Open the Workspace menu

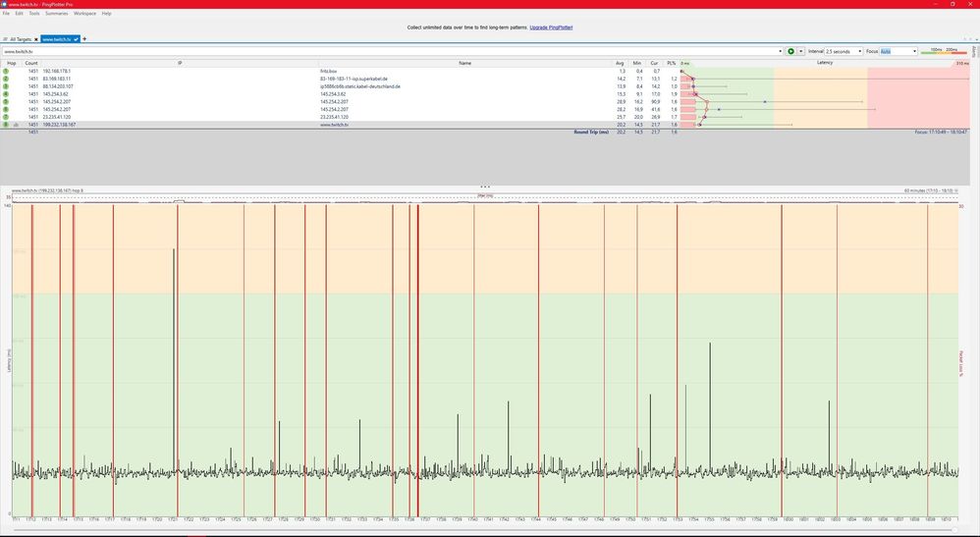pyautogui.click(x=84, y=14)
